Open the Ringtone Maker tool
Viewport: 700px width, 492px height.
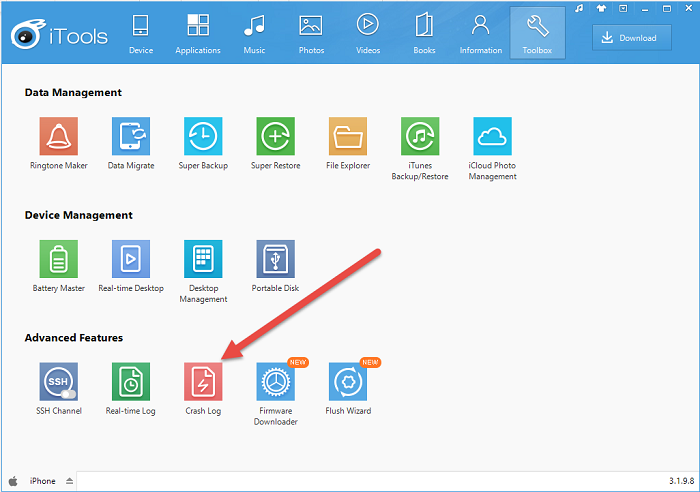coord(58,136)
